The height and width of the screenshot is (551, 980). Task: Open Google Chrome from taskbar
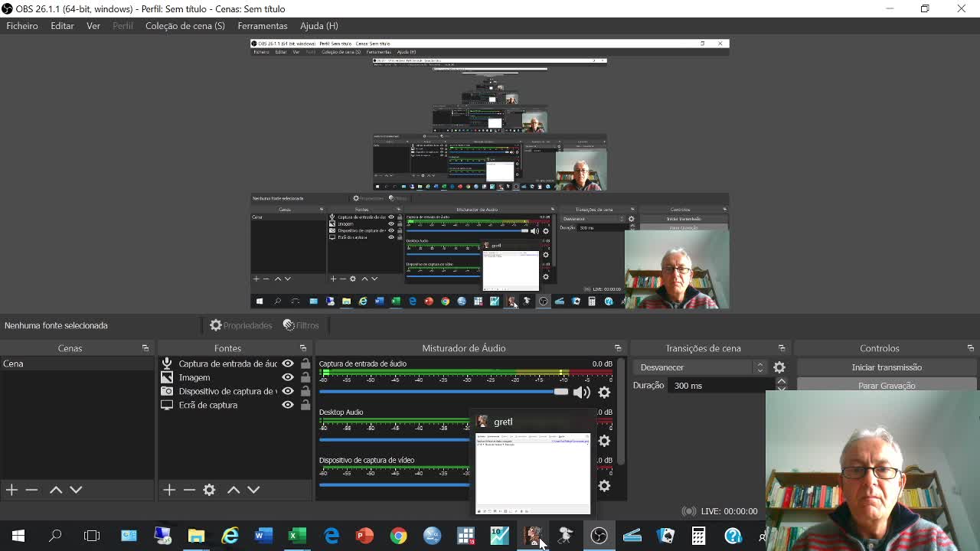[x=398, y=536]
